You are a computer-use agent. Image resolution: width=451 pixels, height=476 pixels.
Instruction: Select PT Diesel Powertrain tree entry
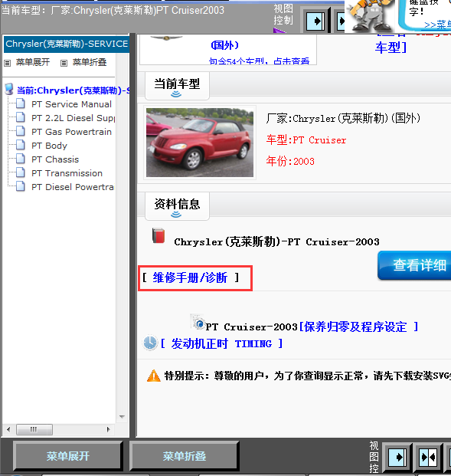[73, 187]
